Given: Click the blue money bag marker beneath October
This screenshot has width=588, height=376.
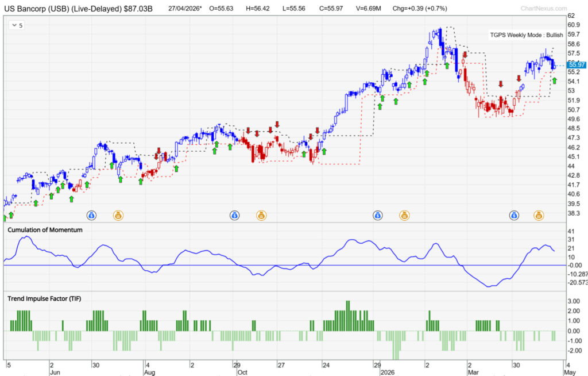Looking at the screenshot, I should tap(235, 215).
